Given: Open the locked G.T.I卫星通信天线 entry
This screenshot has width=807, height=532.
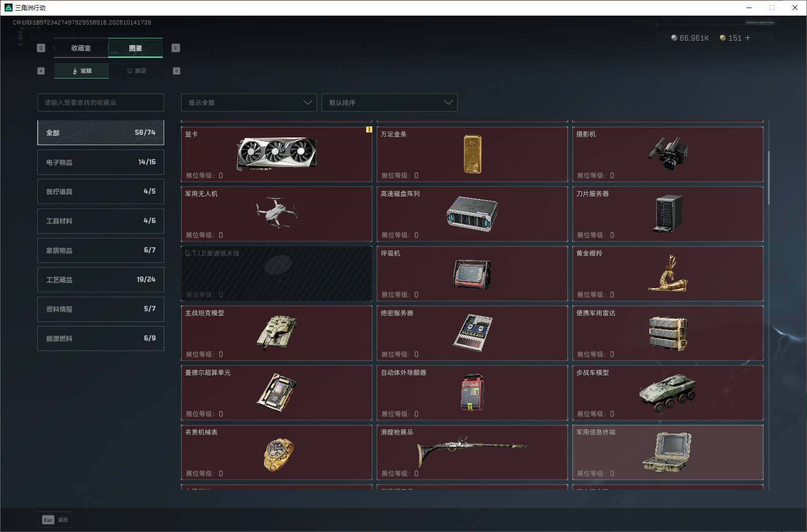Looking at the screenshot, I should [277, 274].
